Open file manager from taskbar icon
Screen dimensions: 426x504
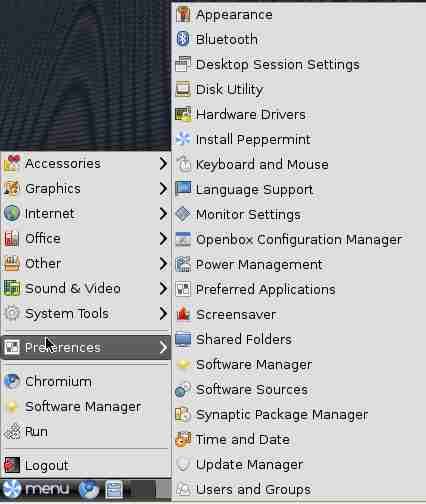coord(114,489)
